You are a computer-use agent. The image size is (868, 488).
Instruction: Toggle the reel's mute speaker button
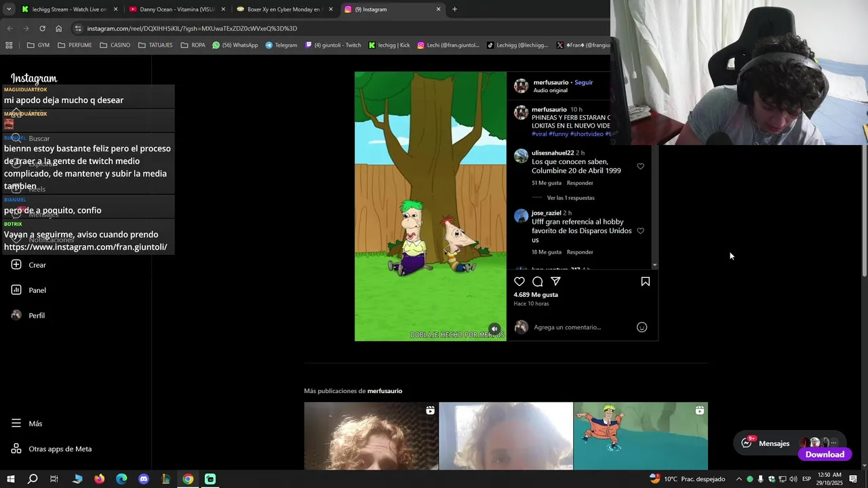[495, 329]
